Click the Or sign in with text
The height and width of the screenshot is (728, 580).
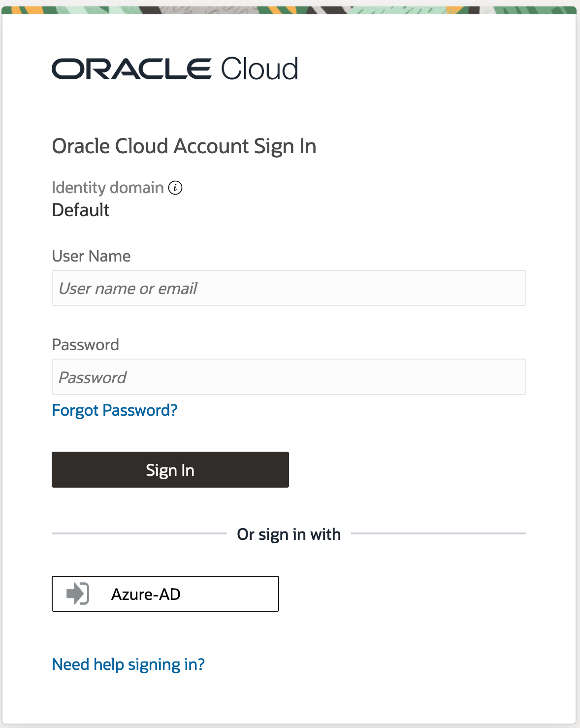[x=289, y=534]
